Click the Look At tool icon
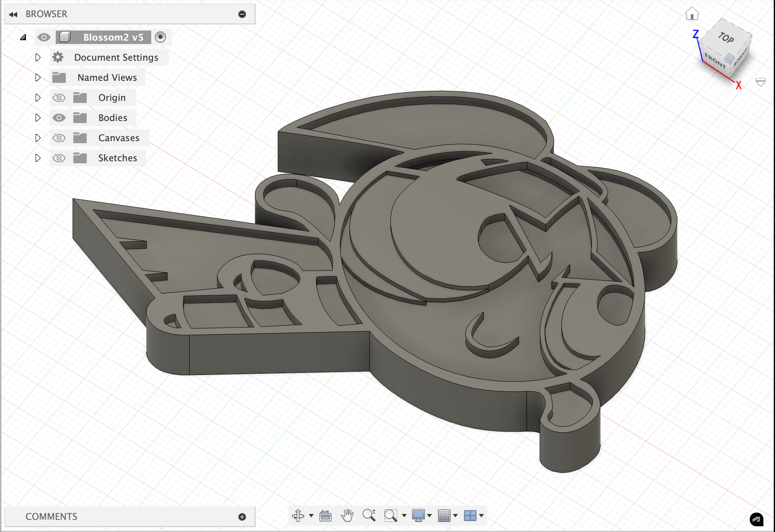 pyautogui.click(x=325, y=516)
